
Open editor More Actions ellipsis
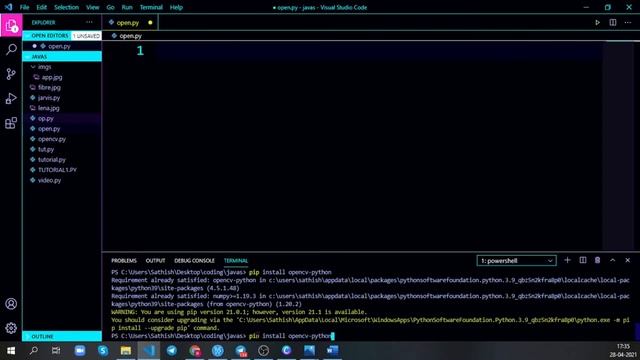(628, 22)
